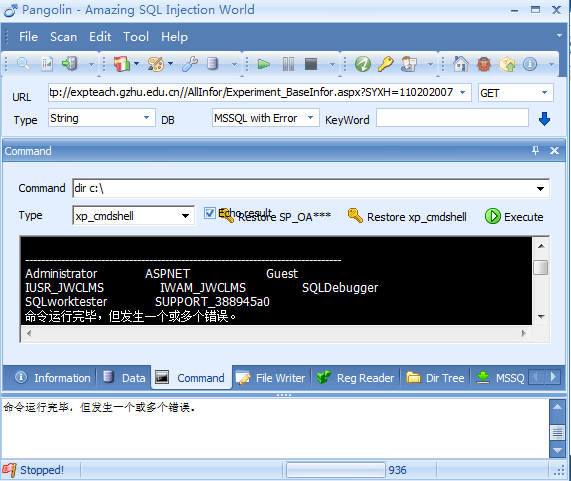Open the xp_cmdshell type dropdown

click(185, 216)
